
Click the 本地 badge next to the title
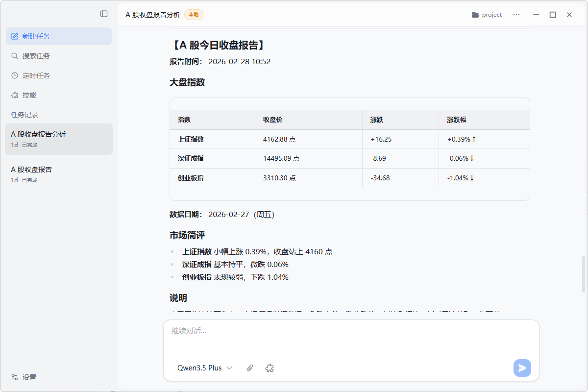coord(194,15)
